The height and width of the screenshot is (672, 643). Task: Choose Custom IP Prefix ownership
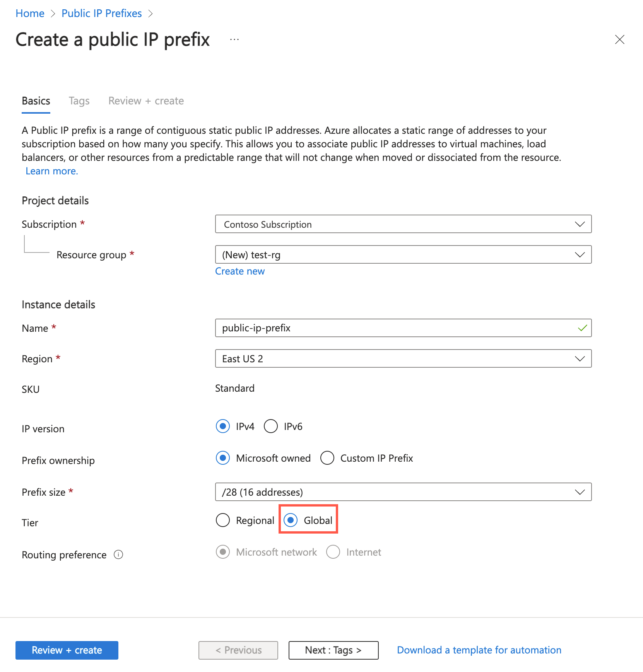(327, 458)
